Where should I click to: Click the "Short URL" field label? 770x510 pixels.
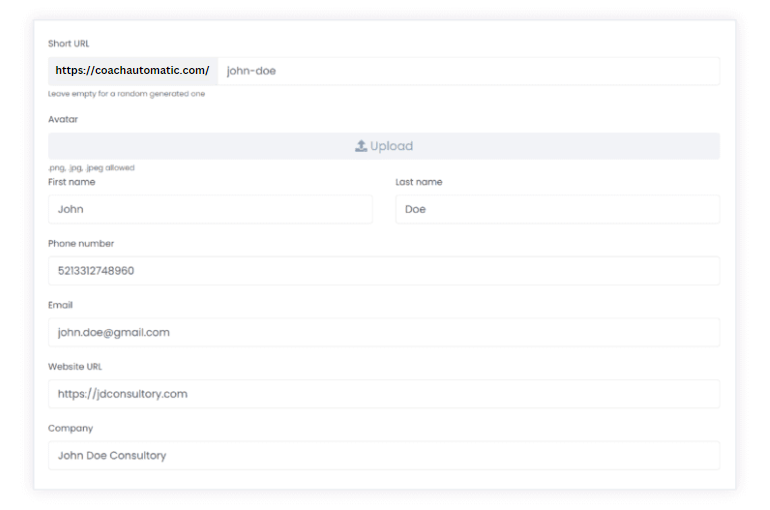click(x=68, y=44)
